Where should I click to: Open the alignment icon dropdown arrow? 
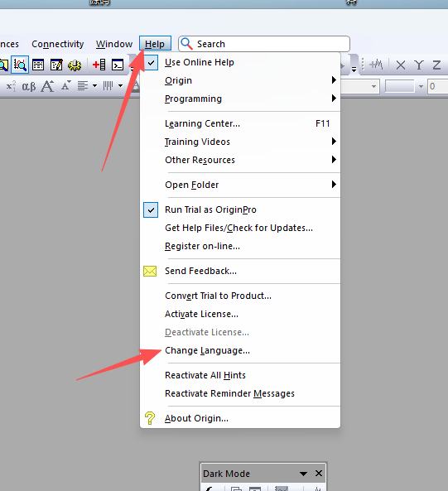pos(94,86)
